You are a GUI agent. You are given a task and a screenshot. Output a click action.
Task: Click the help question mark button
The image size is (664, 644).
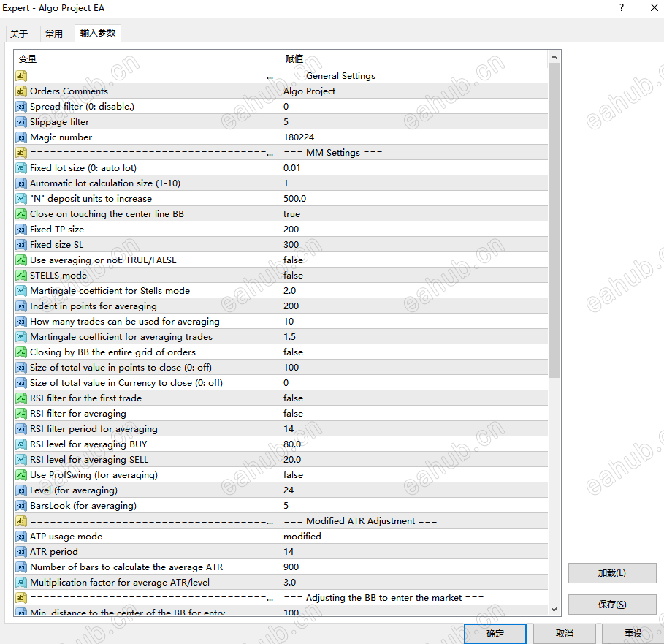click(x=621, y=7)
